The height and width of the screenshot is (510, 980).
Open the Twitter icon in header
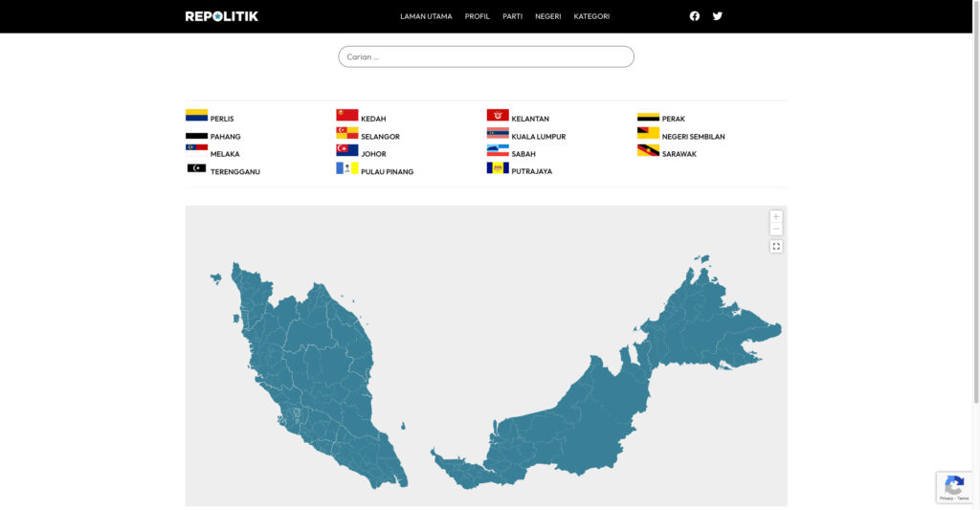(x=718, y=16)
